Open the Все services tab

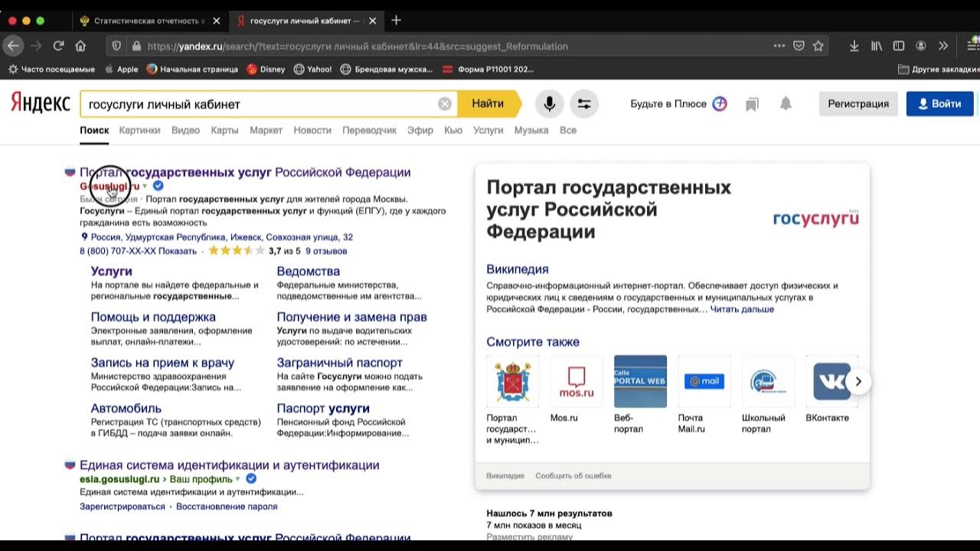click(567, 130)
